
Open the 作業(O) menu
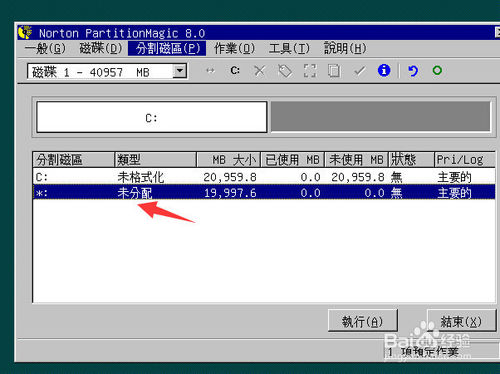(x=234, y=49)
